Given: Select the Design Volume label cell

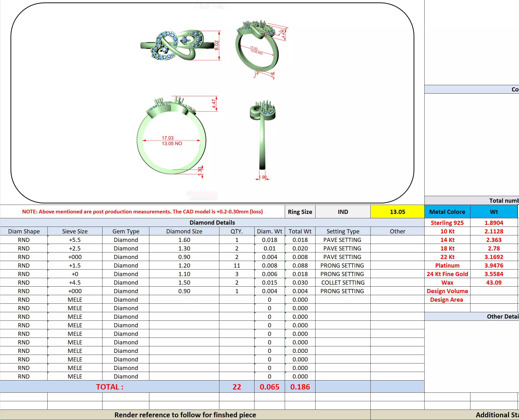Looking at the screenshot, I should [447, 291].
